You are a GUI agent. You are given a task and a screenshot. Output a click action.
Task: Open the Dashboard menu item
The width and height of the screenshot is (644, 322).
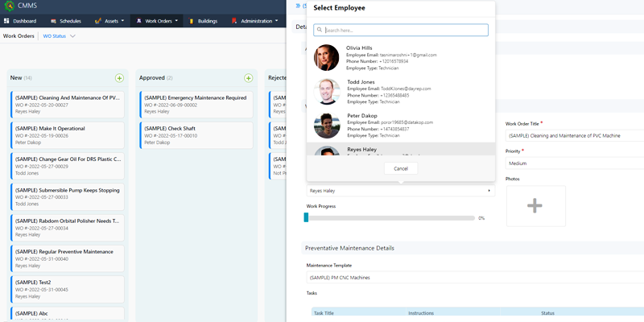[x=21, y=20]
